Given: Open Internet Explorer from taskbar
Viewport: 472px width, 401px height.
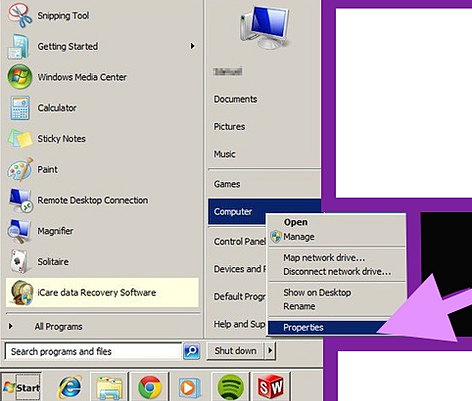Looking at the screenshot, I should pyautogui.click(x=70, y=387).
